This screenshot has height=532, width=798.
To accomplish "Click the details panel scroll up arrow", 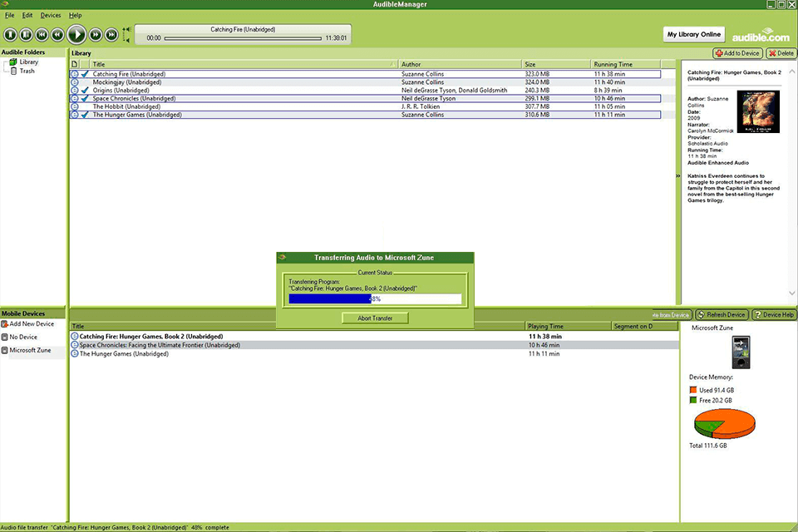I will tap(792, 71).
